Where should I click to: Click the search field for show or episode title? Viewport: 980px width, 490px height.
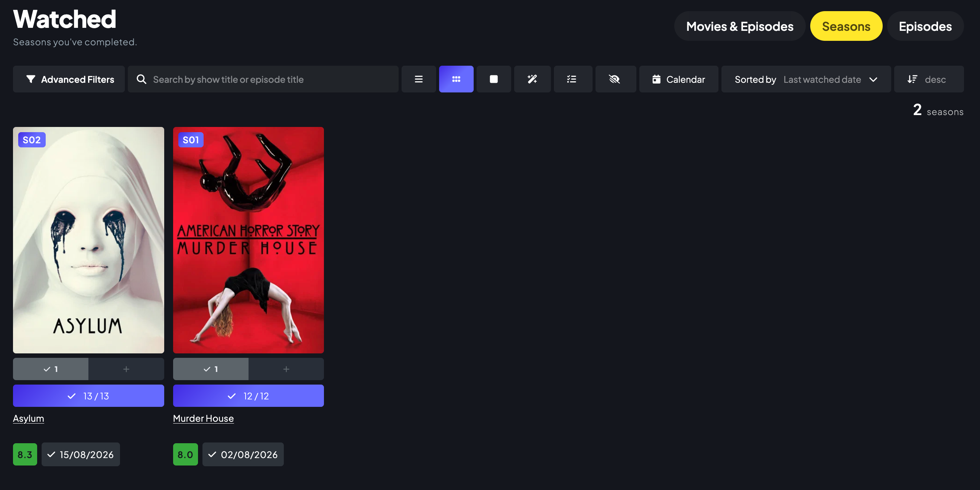263,79
